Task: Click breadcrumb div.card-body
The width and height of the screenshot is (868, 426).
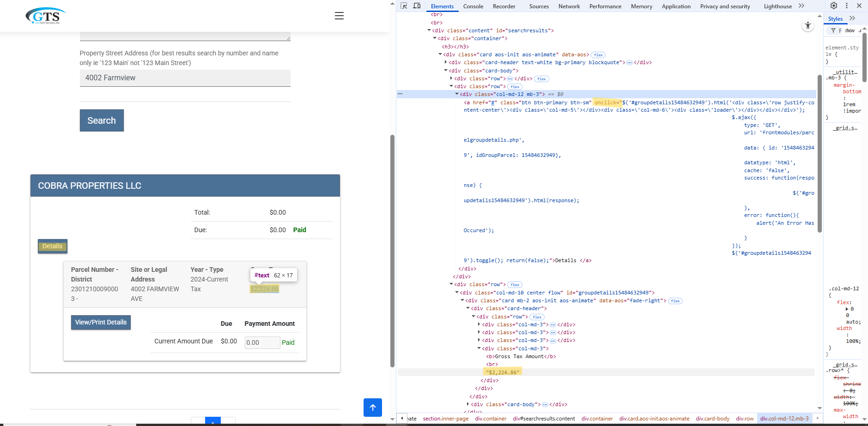Action: coord(713,419)
